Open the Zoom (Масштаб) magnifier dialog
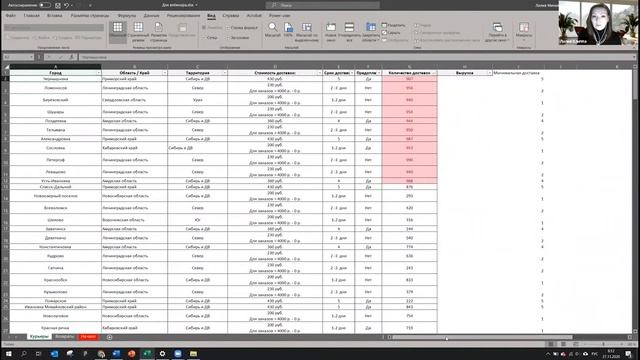The image size is (640, 360). click(272, 30)
